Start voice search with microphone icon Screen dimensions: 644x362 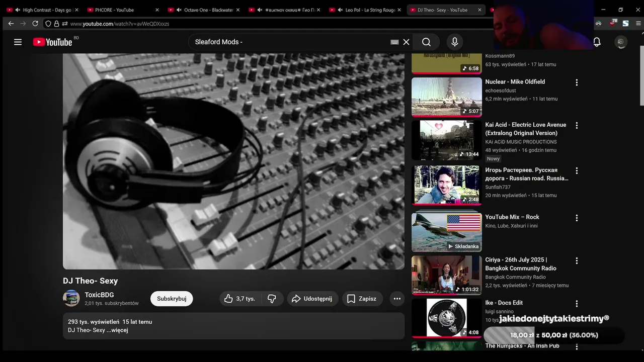(x=454, y=42)
